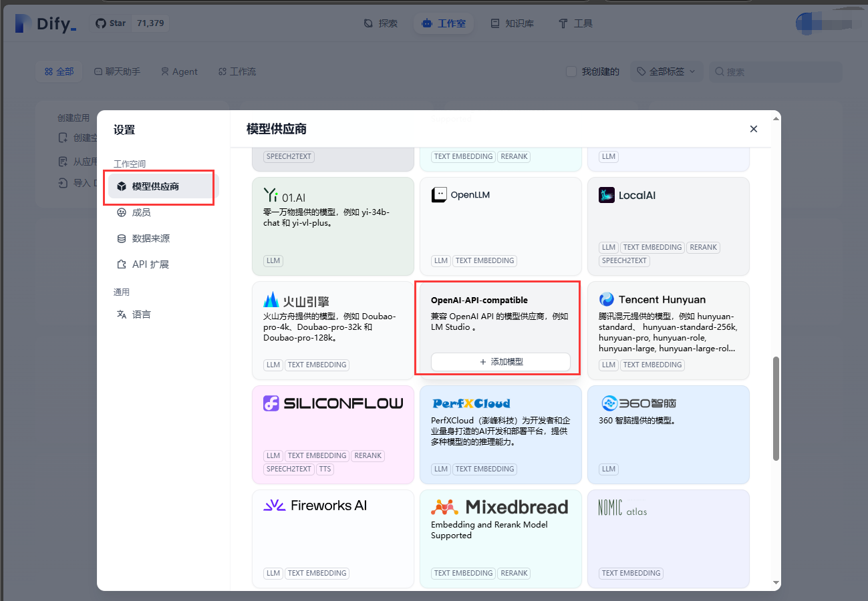Screen dimensions: 868x601
Task: Open 数据来源 in settings sidebar
Action: click(x=150, y=238)
